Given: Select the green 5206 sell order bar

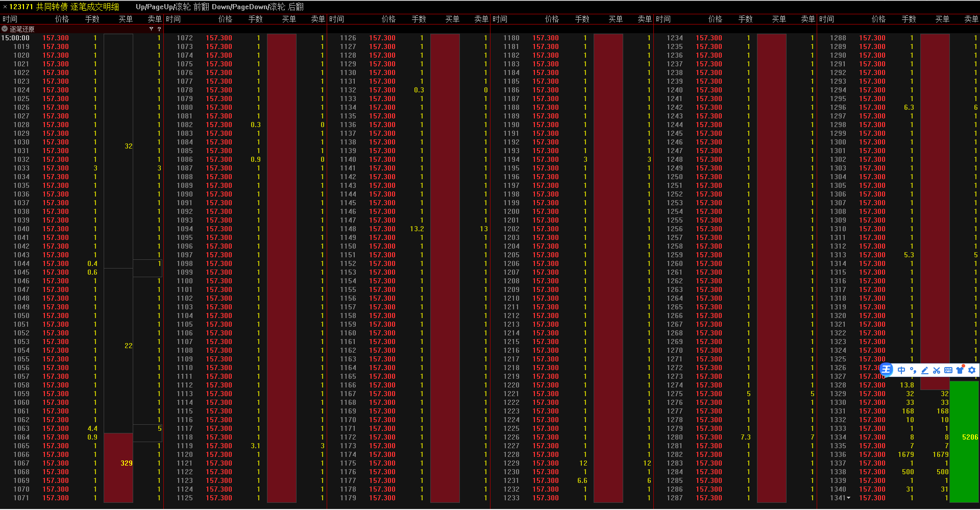Looking at the screenshot, I should pos(964,442).
